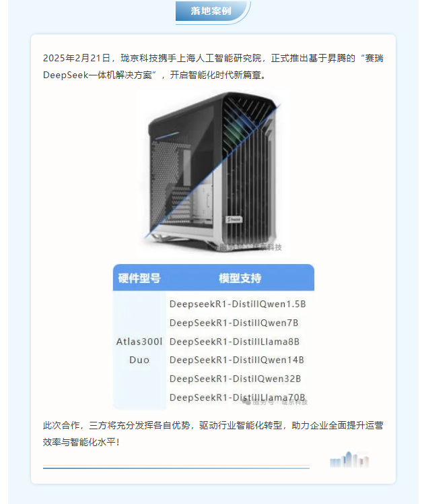Click the blue divider line at card bottom
This screenshot has height=504, width=424.
[x=176, y=468]
